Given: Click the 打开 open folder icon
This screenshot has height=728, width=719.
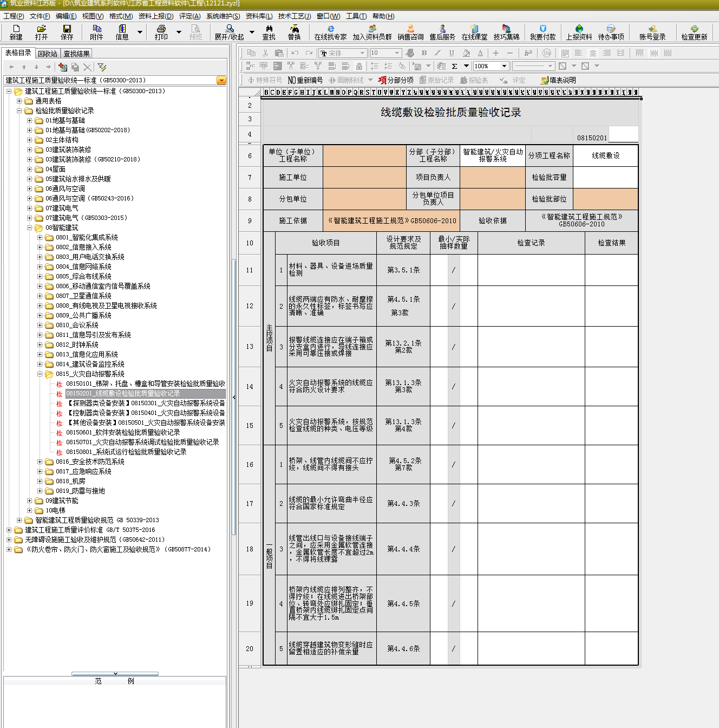Looking at the screenshot, I should 41,32.
